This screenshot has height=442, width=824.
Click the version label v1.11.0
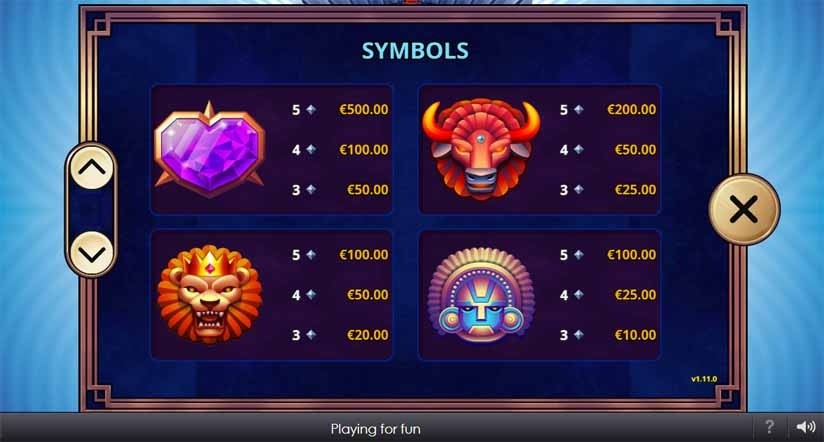coord(704,379)
